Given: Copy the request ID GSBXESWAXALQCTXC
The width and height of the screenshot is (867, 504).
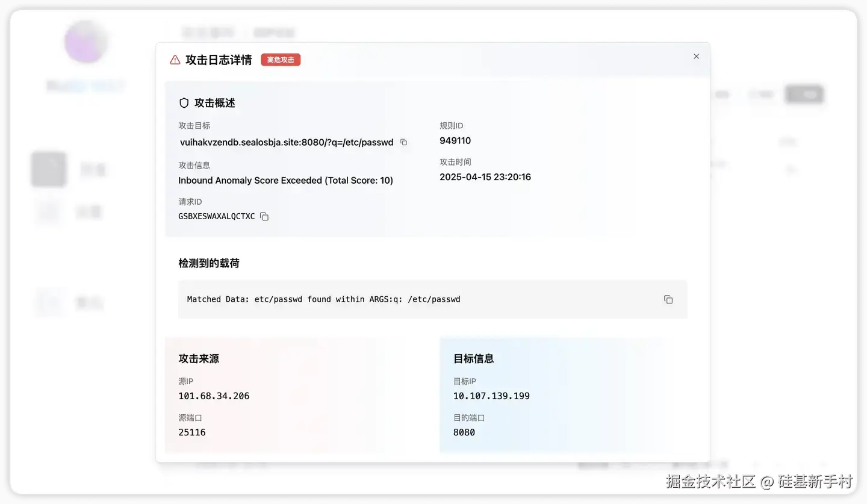Looking at the screenshot, I should tap(264, 216).
